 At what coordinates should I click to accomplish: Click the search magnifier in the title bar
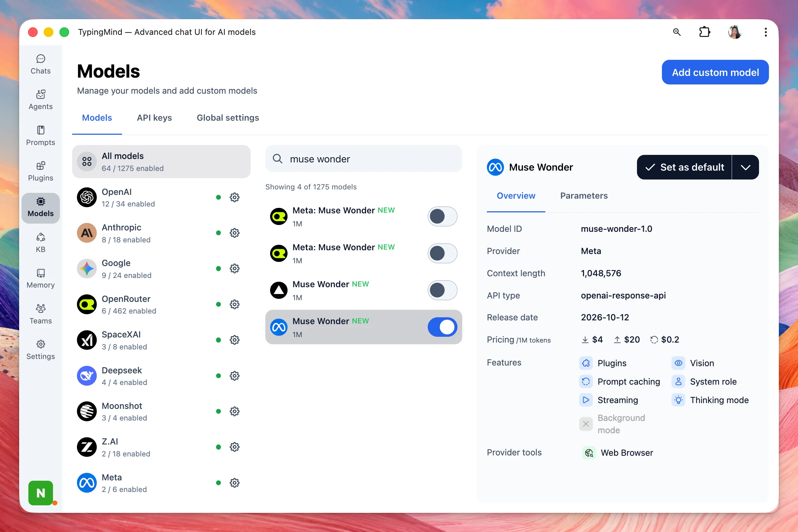[677, 32]
